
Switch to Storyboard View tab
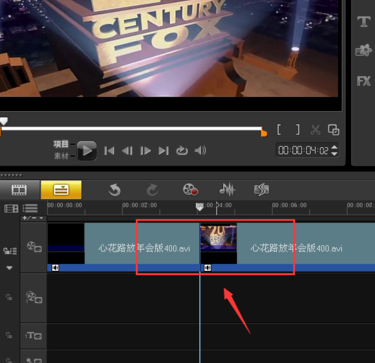(x=19, y=190)
